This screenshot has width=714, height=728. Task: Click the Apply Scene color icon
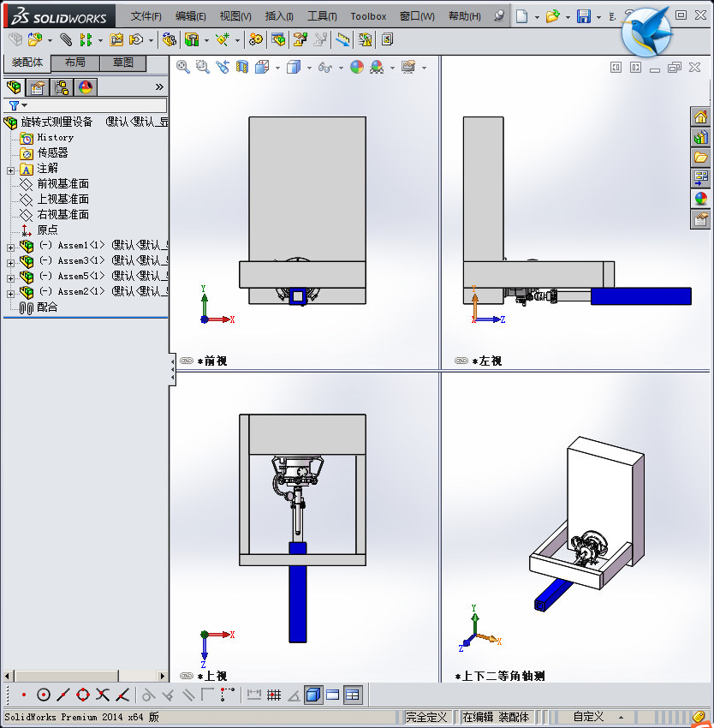coord(377,68)
